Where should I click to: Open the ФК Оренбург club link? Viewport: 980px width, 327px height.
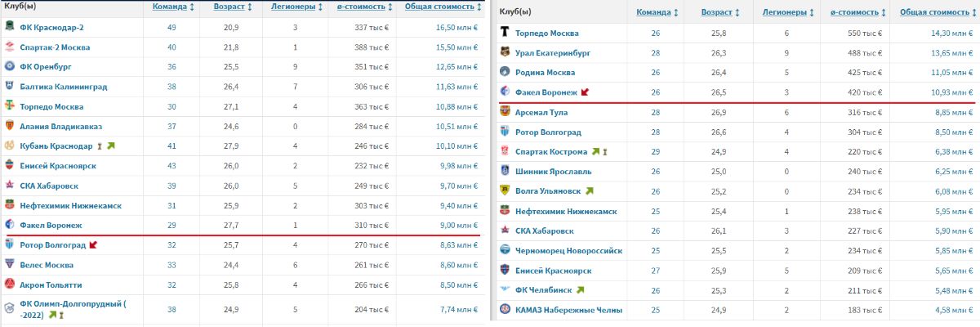pyautogui.click(x=48, y=67)
